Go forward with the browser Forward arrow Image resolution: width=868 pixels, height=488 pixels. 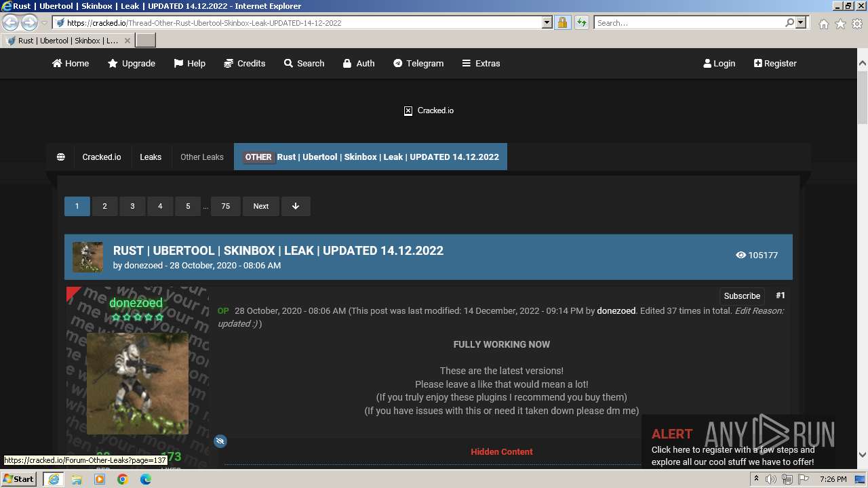[29, 22]
